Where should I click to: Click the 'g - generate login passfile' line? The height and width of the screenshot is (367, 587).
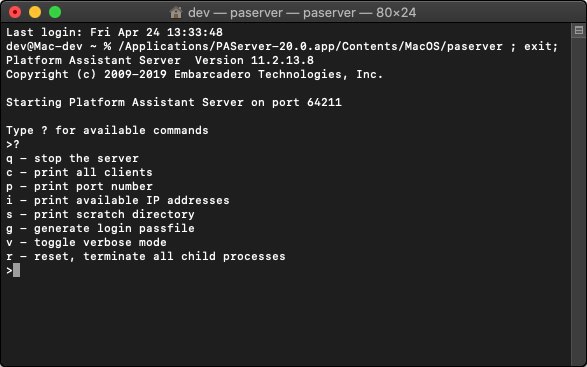pos(100,228)
